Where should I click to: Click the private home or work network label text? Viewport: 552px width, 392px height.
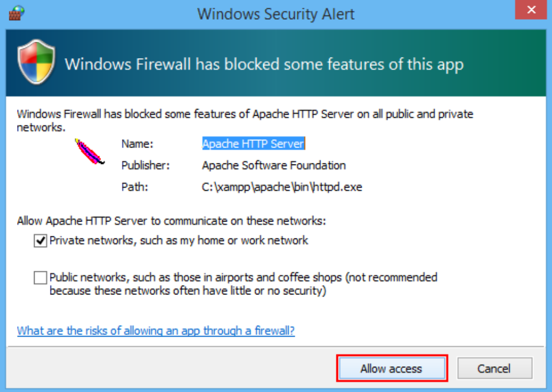point(179,240)
